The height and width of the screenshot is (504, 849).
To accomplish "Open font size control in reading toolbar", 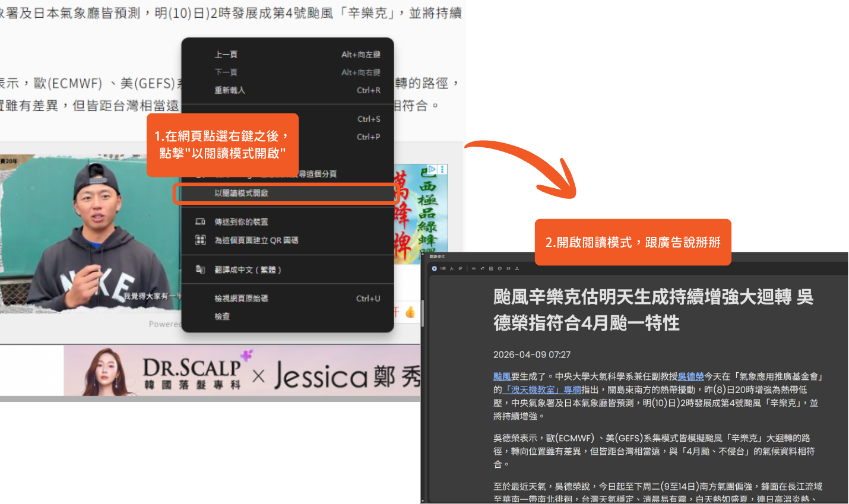I will pos(482,268).
